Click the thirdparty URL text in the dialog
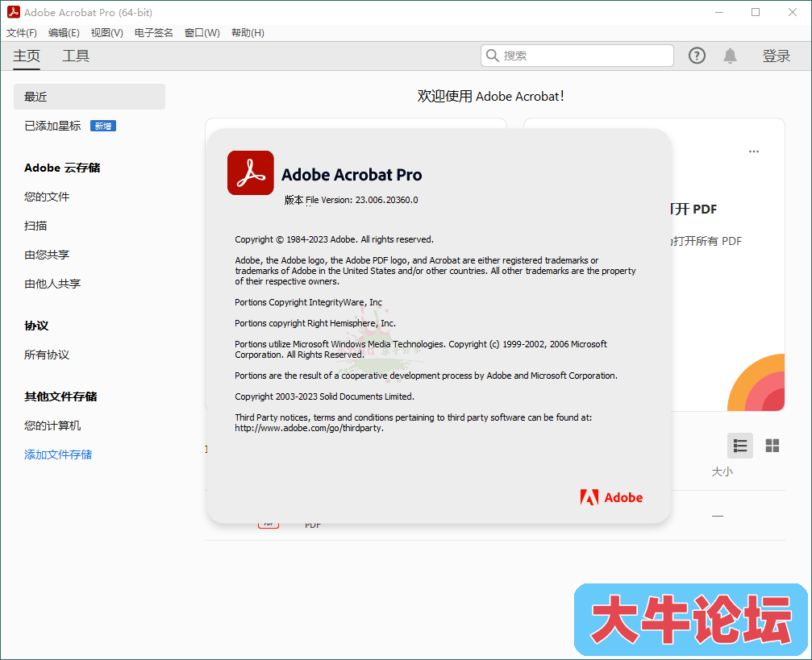 (x=309, y=428)
